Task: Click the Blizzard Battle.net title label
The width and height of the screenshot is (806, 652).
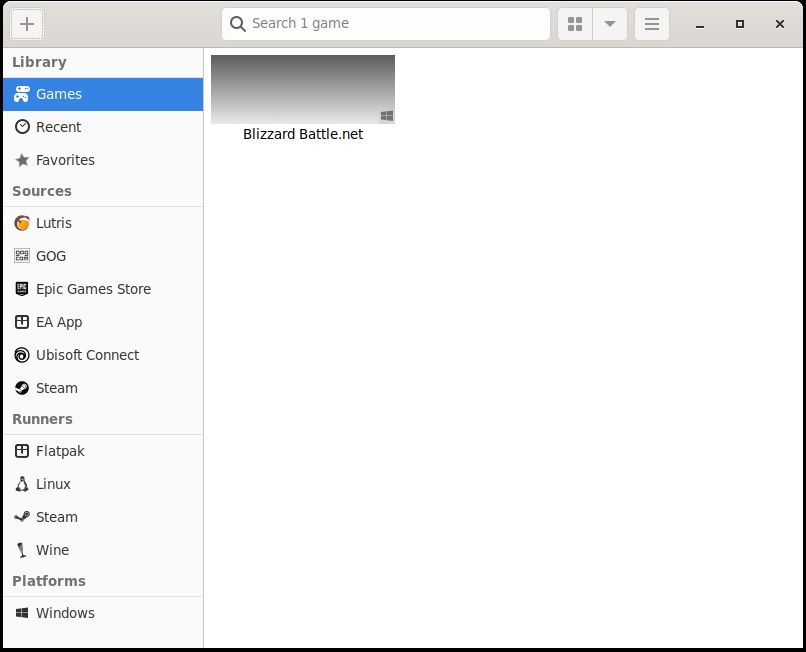Action: (x=303, y=134)
